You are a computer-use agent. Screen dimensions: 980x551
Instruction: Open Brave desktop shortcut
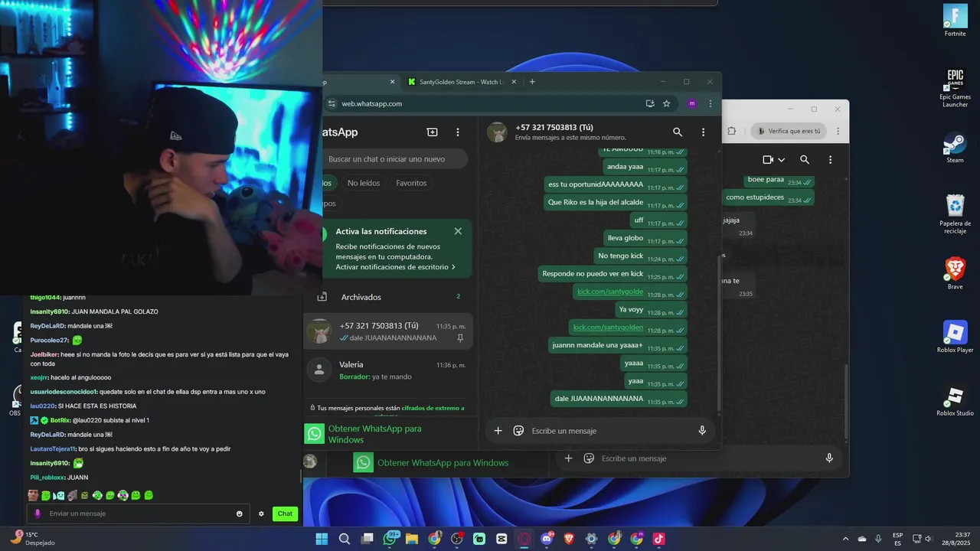(955, 273)
